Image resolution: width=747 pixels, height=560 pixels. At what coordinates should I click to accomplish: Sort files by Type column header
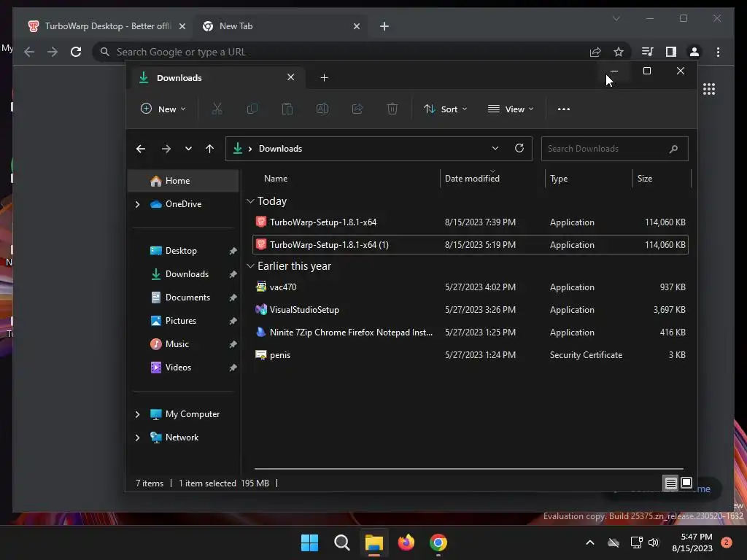pos(589,179)
